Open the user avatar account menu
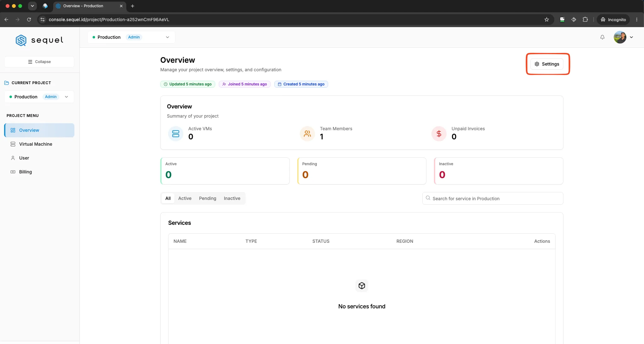644x344 pixels. [x=623, y=37]
